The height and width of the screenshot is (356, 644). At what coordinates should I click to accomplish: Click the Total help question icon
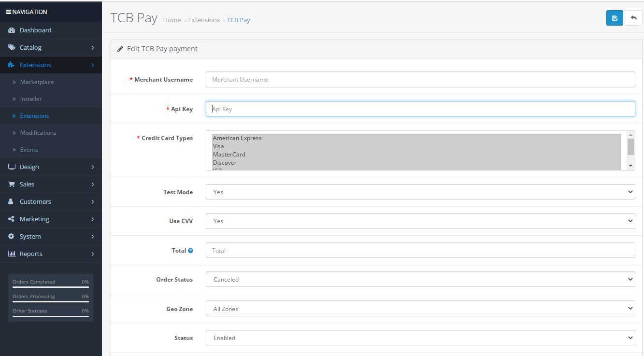coord(190,251)
